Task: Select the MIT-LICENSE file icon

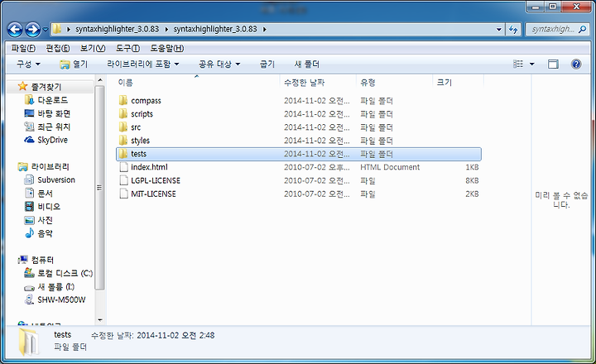Action: click(123, 194)
